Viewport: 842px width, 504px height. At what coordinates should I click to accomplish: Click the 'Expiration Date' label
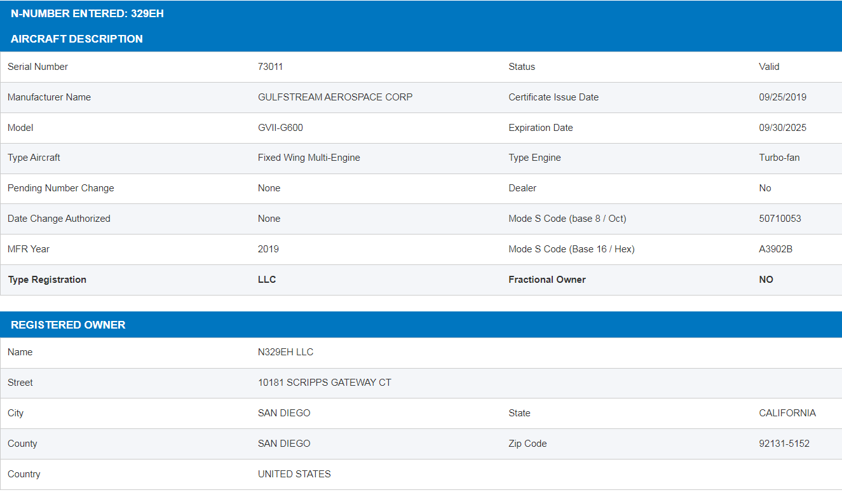541,128
